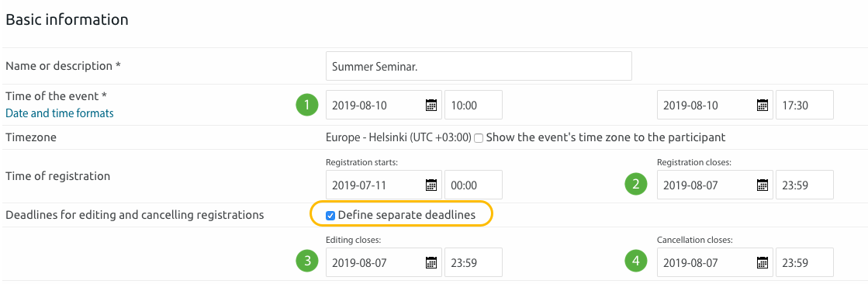Click registration starts time field 00:00
868x284 pixels.
point(473,185)
